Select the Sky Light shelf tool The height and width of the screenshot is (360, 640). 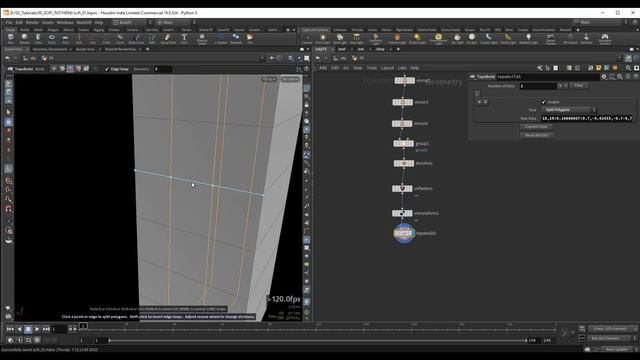pos(457,39)
